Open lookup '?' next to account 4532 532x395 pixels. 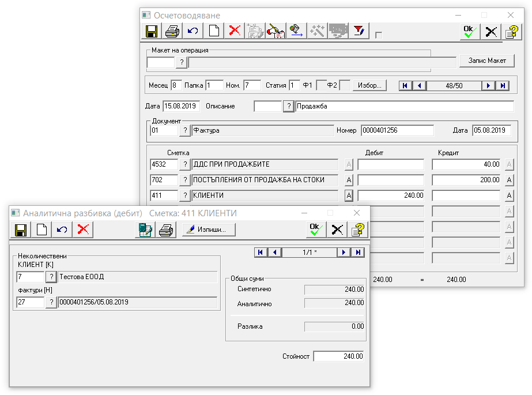(184, 164)
